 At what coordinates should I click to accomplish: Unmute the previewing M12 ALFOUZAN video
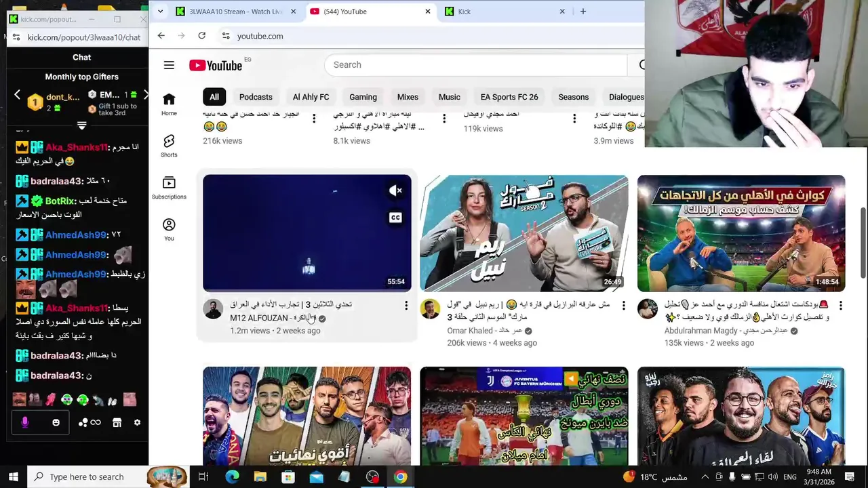point(396,191)
